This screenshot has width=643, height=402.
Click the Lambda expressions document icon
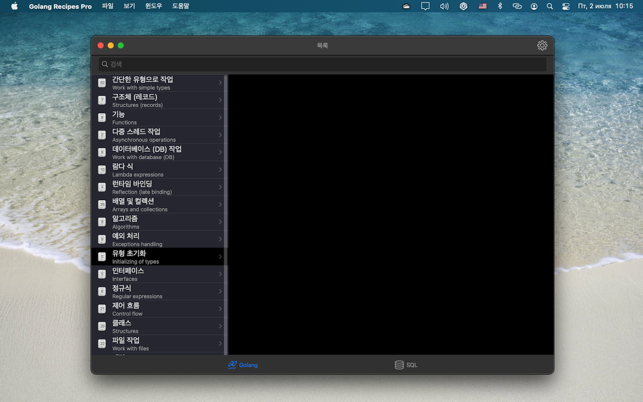(x=102, y=170)
